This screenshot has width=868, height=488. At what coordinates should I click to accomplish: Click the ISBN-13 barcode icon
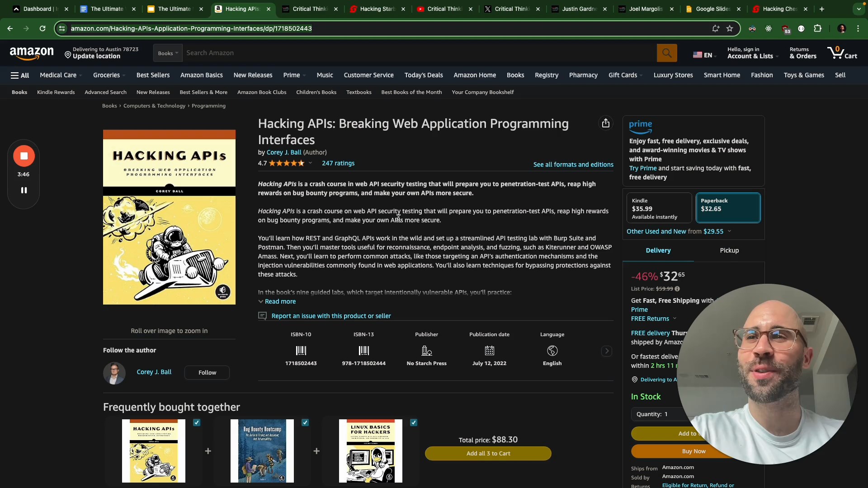point(364,351)
